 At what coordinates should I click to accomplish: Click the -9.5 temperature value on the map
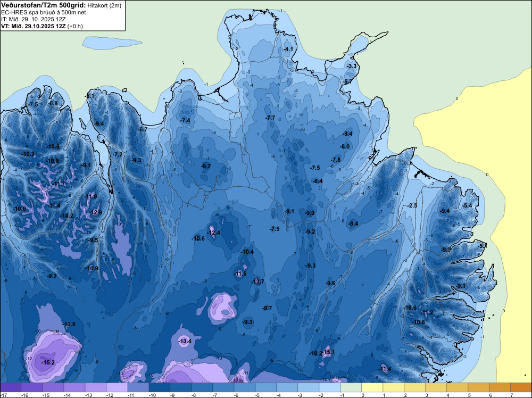click(93, 240)
